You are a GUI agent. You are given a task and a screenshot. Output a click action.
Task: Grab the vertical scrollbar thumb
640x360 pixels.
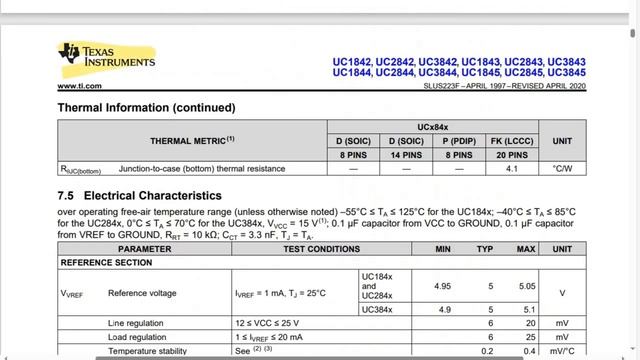tap(633, 33)
